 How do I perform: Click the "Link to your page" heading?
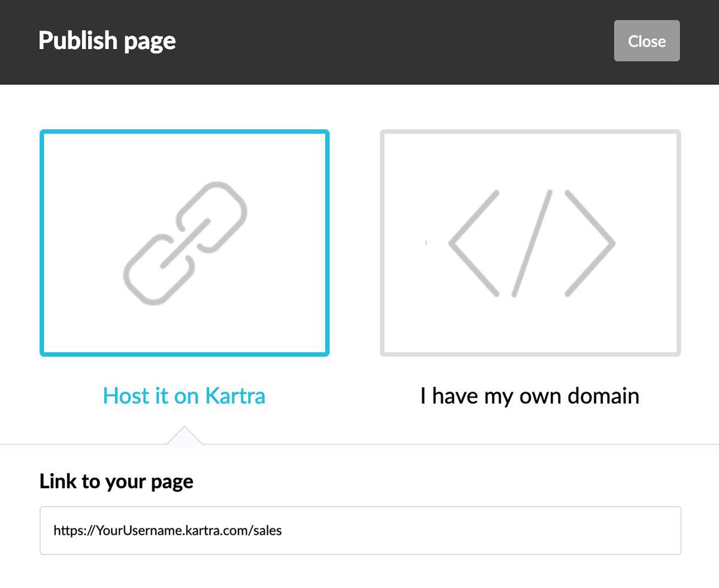pos(116,481)
